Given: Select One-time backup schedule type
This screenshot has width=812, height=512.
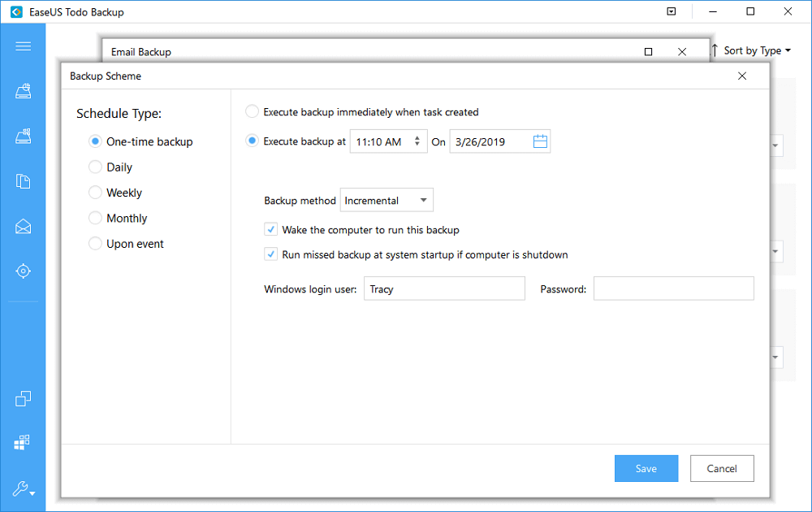Looking at the screenshot, I should point(140,141).
